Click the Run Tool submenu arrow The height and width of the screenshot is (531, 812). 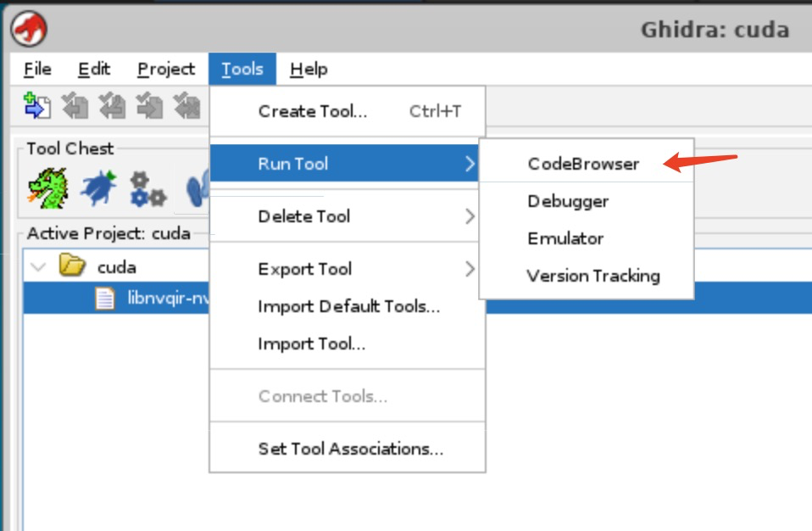click(470, 164)
